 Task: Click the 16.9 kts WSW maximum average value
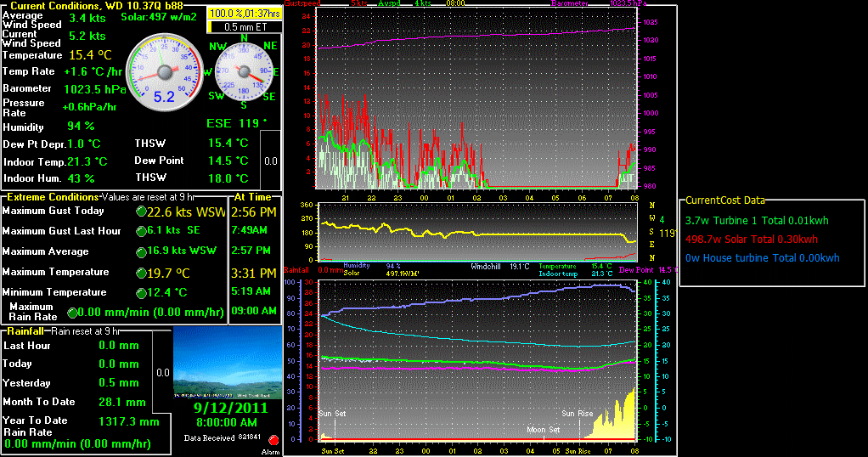coord(182,251)
